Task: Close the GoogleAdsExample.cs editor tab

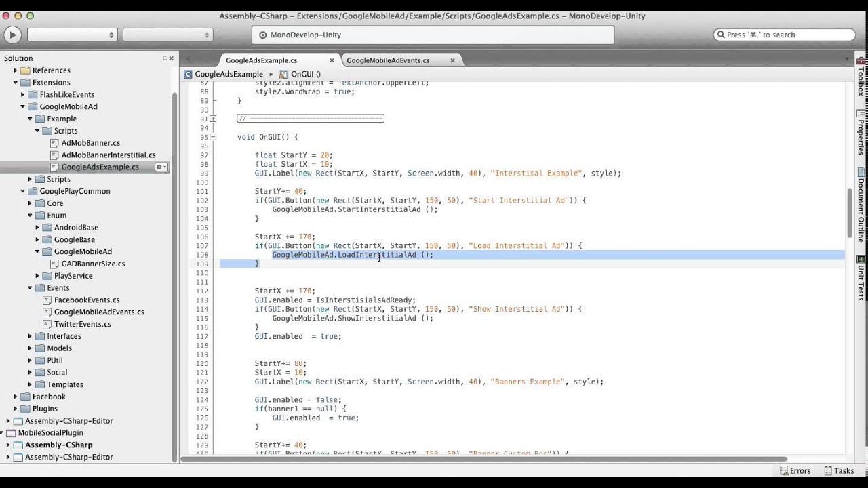Action: click(x=332, y=60)
